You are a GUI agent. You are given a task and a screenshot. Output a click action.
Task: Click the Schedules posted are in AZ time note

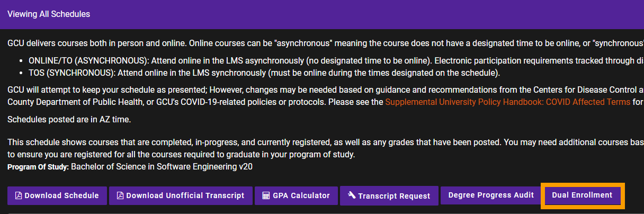click(69, 120)
